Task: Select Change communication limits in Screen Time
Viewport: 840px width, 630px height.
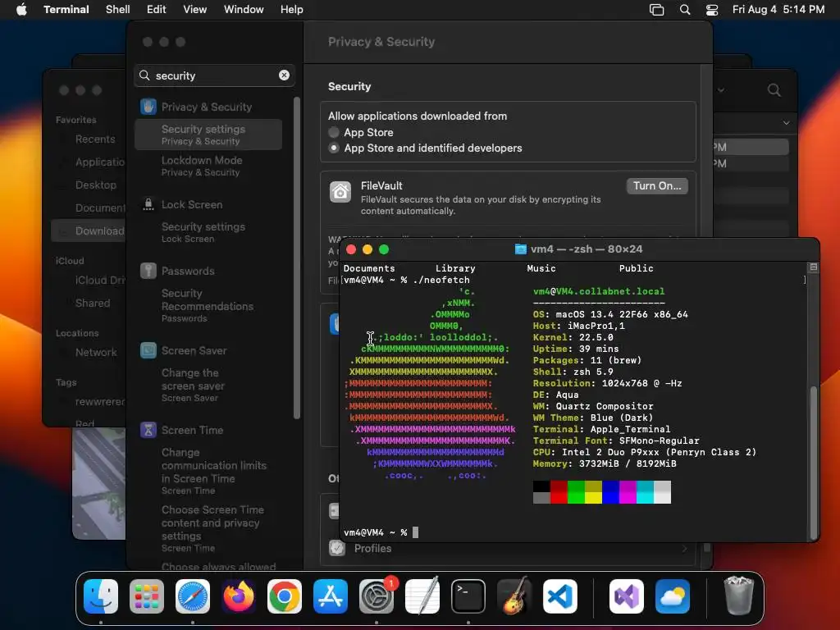Action: point(208,471)
